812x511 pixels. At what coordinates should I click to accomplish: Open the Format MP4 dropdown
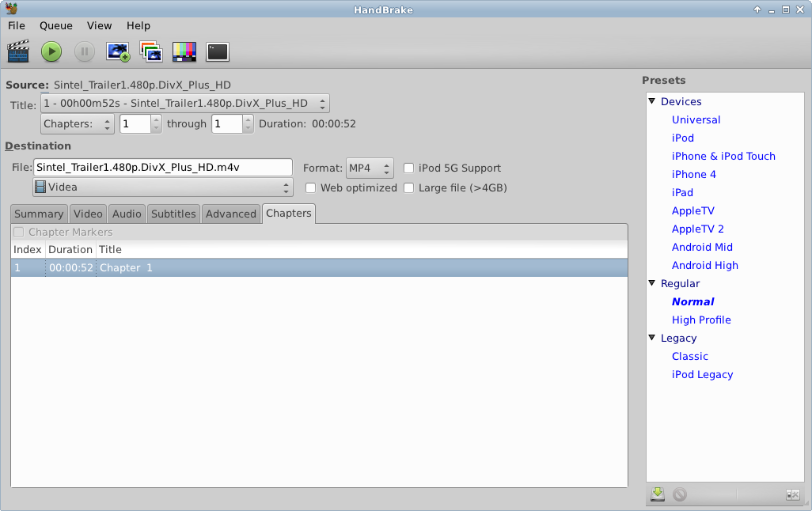click(x=370, y=168)
